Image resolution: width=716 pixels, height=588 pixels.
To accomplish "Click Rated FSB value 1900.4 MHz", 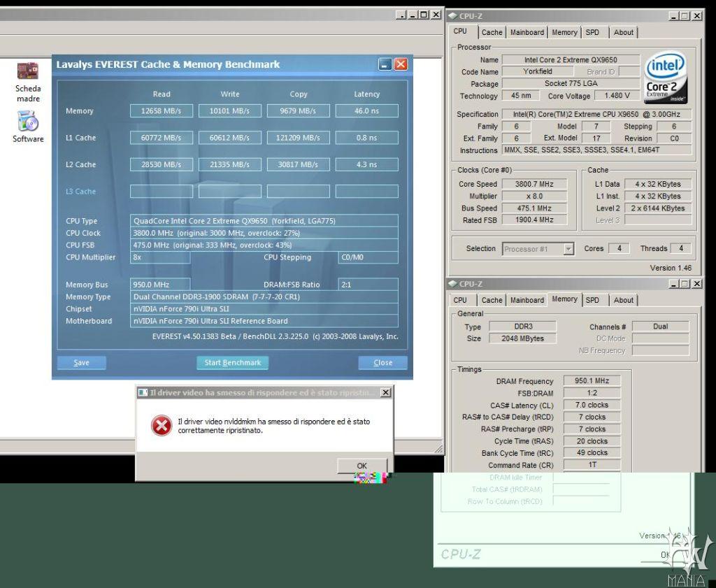I will pyautogui.click(x=534, y=220).
